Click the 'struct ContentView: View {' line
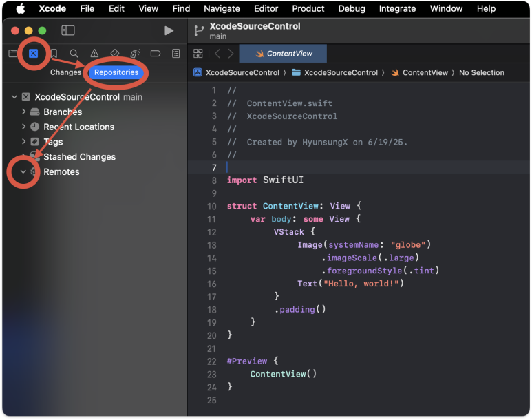This screenshot has height=420, width=532. (294, 206)
